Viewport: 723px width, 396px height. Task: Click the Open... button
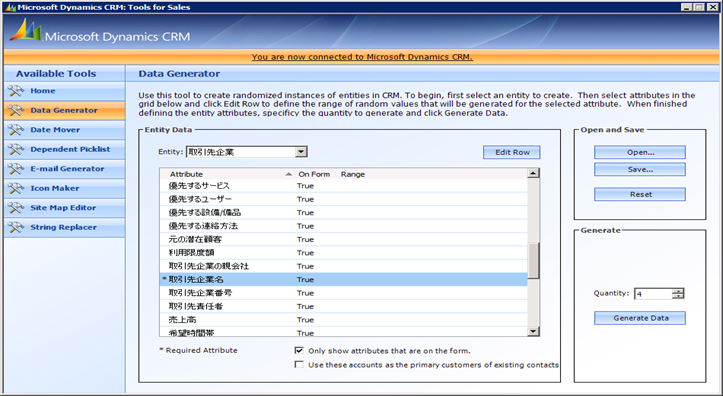coord(640,152)
